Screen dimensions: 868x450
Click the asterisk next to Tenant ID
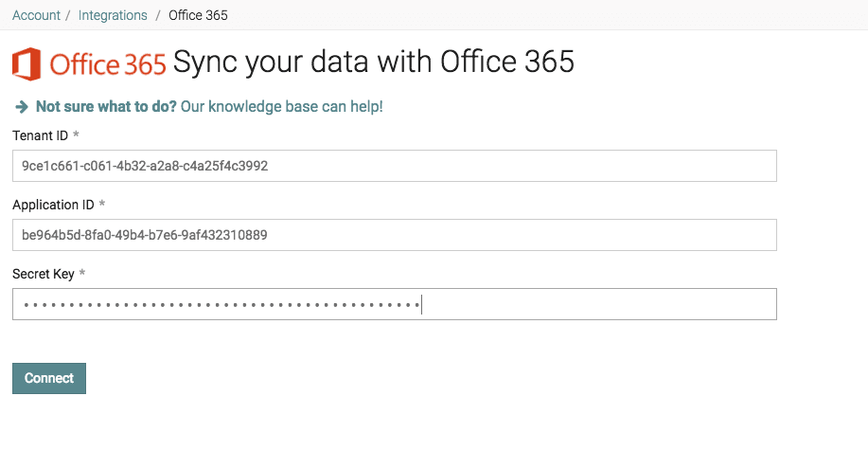point(76,135)
